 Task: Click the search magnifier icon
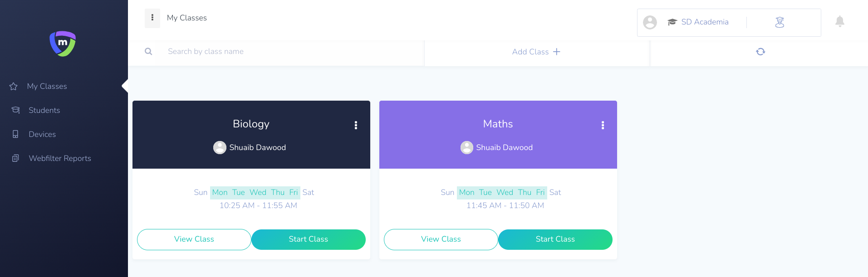pyautogui.click(x=148, y=52)
